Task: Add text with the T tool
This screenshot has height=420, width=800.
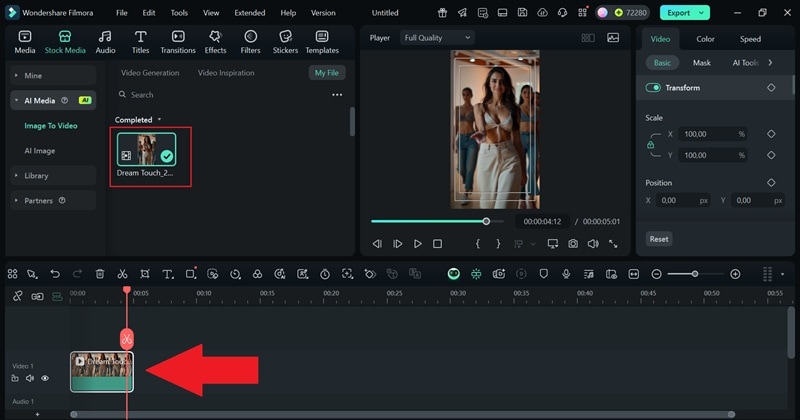Action: pyautogui.click(x=167, y=274)
